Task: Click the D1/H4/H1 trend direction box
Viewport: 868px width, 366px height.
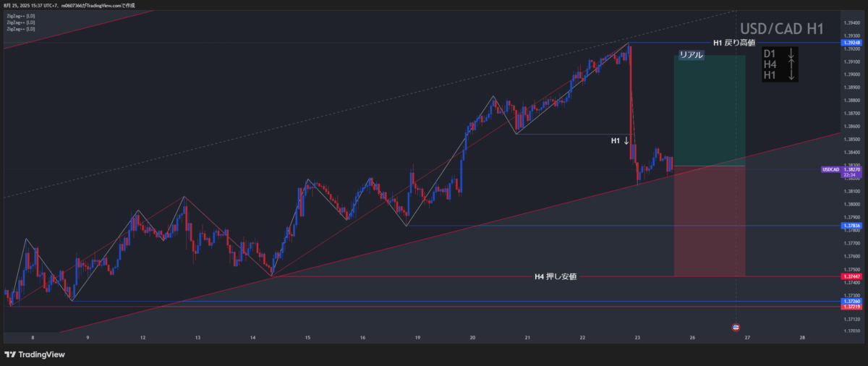Action: [x=780, y=64]
